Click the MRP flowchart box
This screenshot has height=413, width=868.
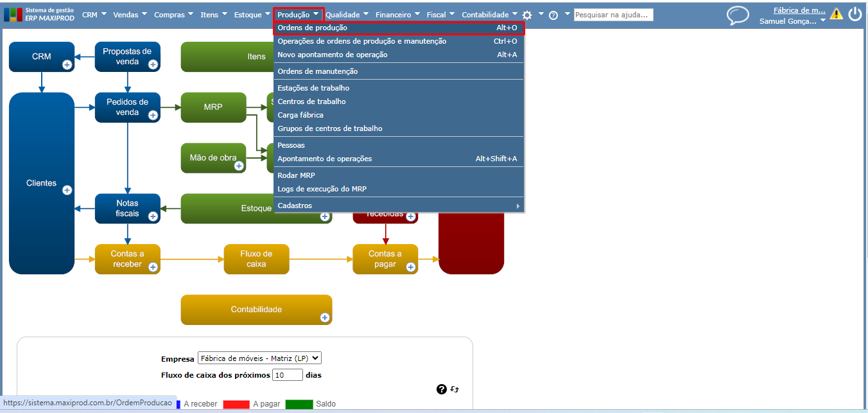213,107
